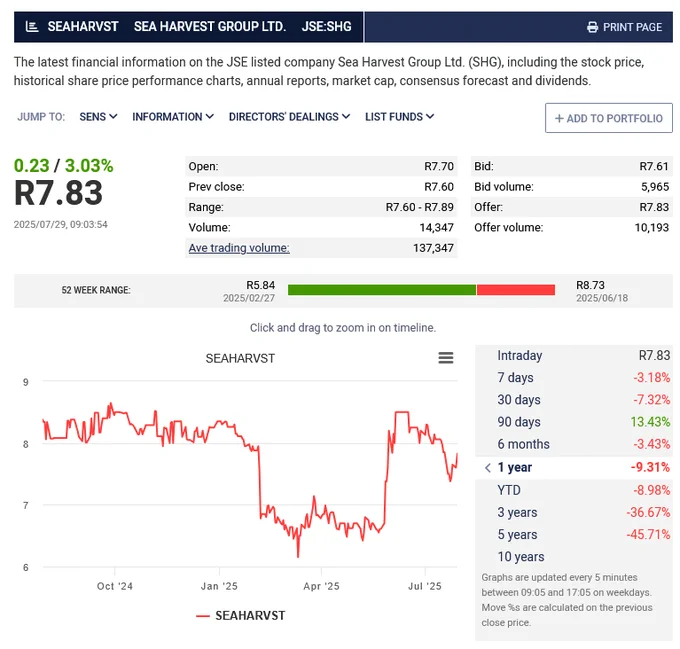Expand the INFORMATION dropdown
Image resolution: width=680 pixels, height=649 pixels.
[x=173, y=117]
